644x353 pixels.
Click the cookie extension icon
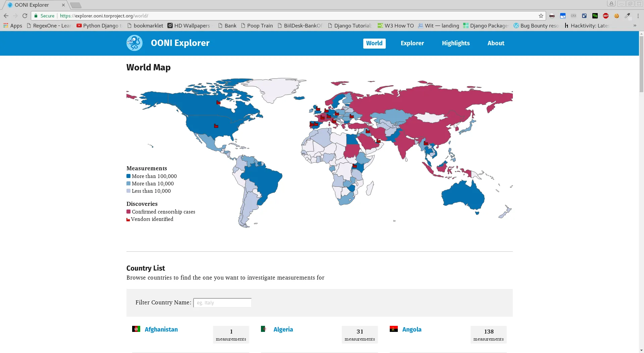[x=616, y=16]
